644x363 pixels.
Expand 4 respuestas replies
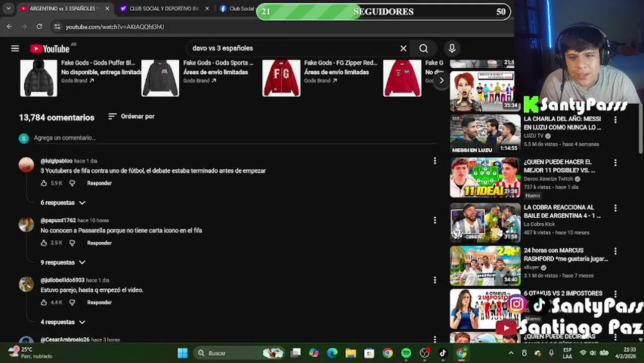[62, 322]
